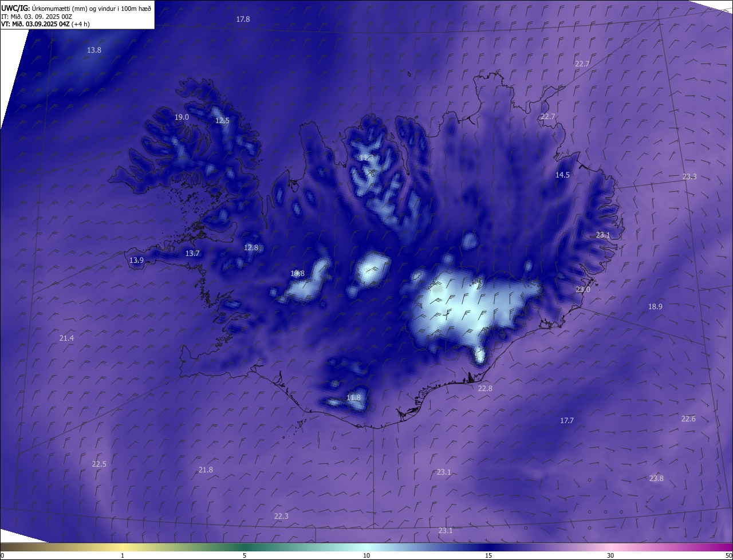The width and height of the screenshot is (733, 560).
Task: Click the 12.5 value on the map
Action: [222, 121]
